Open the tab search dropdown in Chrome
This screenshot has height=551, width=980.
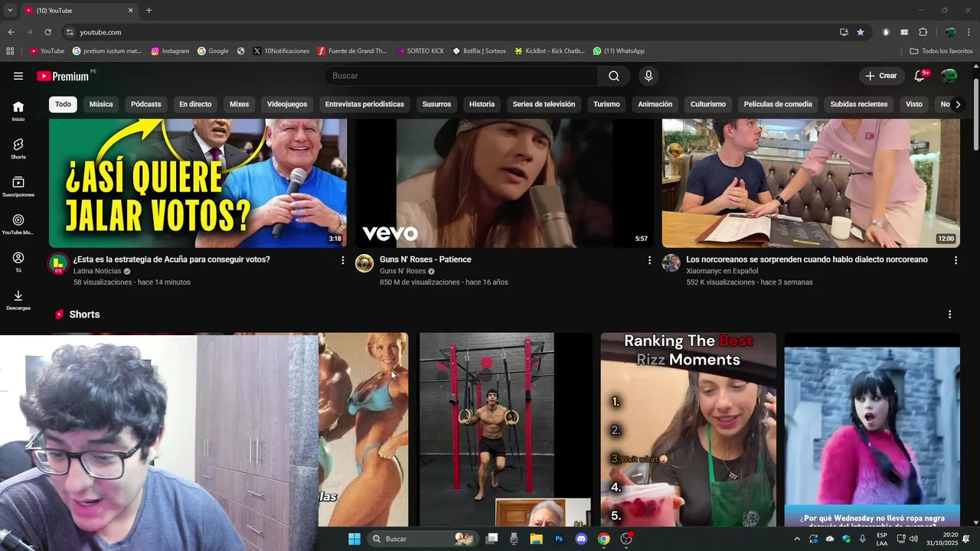(x=10, y=11)
